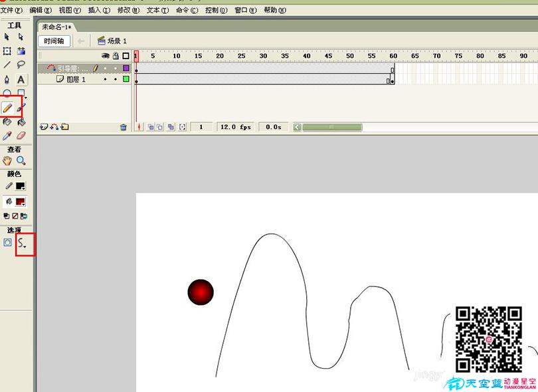Click the purple outline swatch of guide layer

(x=126, y=68)
